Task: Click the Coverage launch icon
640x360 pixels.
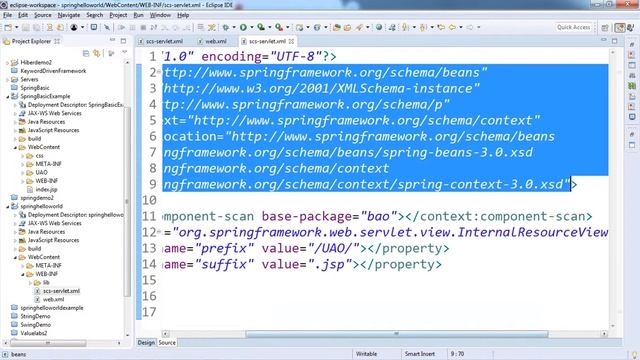Action: (x=261, y=27)
